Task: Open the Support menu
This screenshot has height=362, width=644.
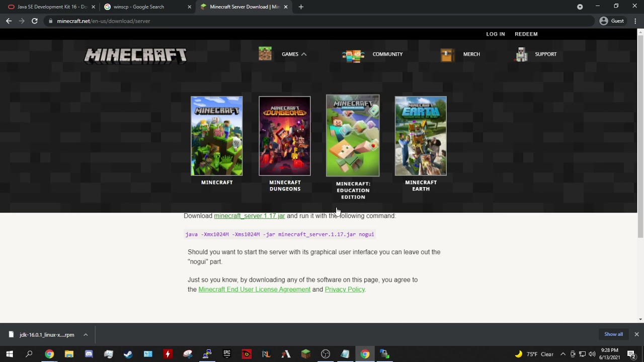Action: point(546,54)
